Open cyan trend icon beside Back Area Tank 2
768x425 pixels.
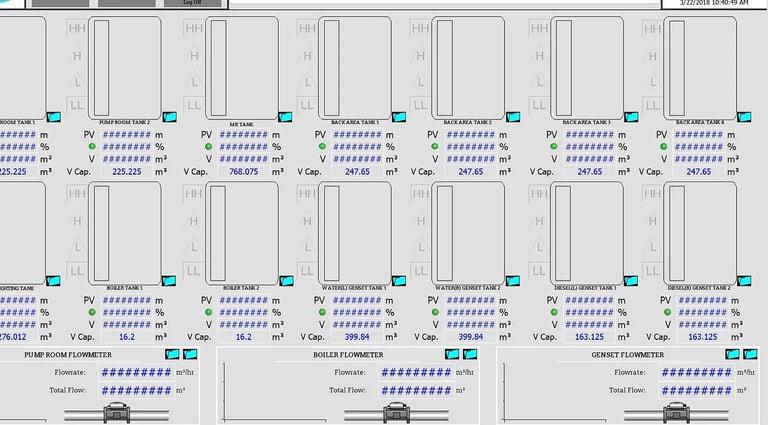pyautogui.click(x=513, y=117)
